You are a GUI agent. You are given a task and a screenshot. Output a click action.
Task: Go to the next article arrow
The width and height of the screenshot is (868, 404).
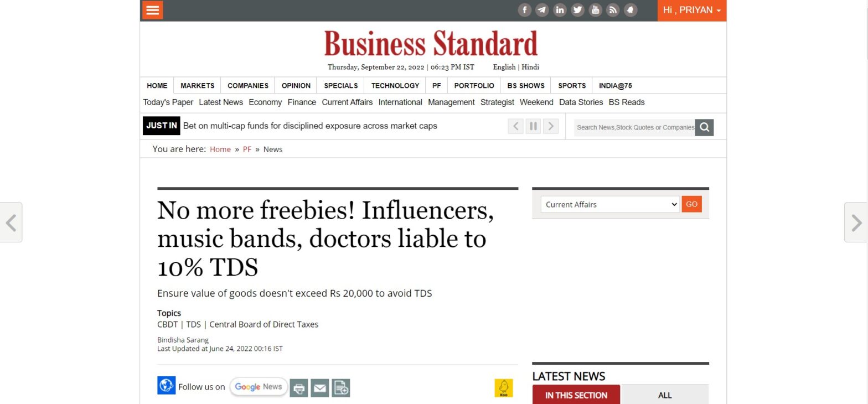(856, 222)
